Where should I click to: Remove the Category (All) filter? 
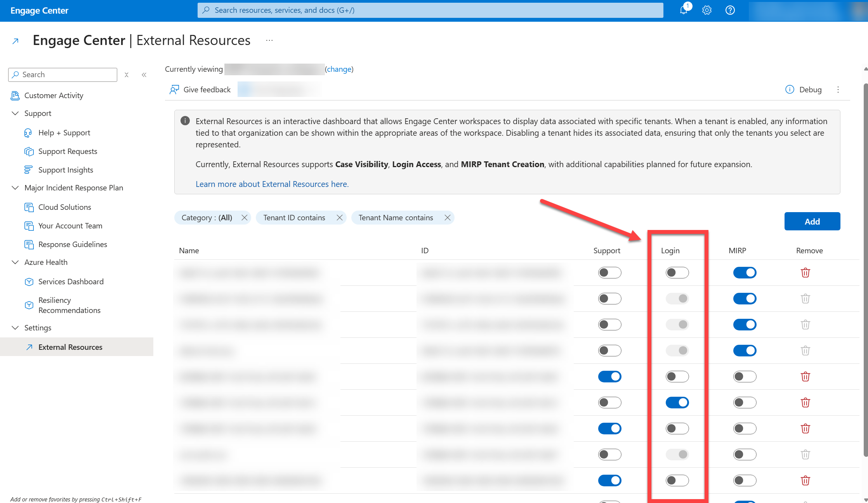[244, 218]
